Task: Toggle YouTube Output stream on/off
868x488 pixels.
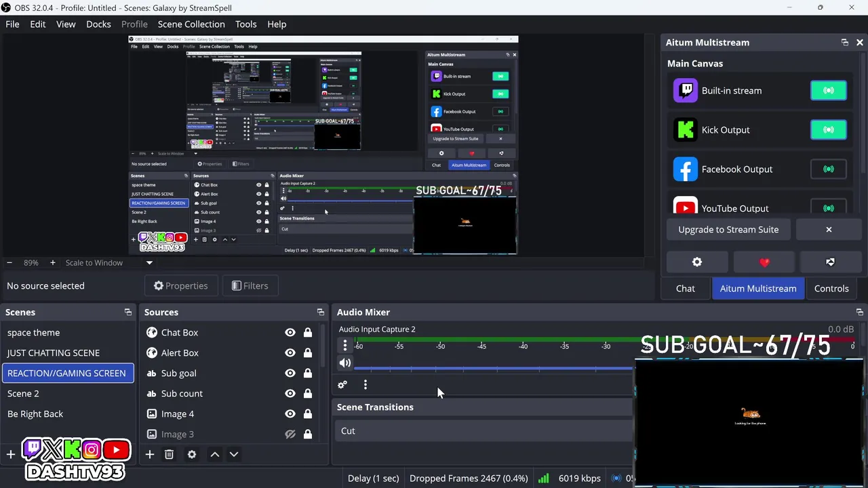Action: tap(829, 207)
